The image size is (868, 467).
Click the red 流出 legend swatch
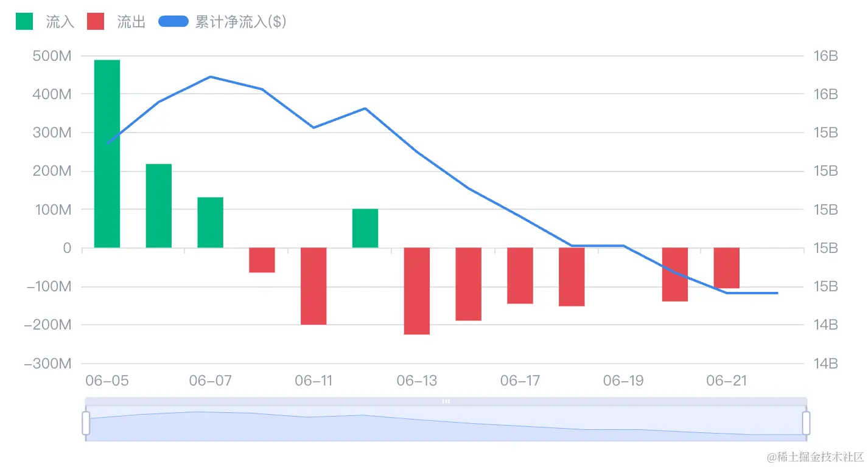click(96, 22)
